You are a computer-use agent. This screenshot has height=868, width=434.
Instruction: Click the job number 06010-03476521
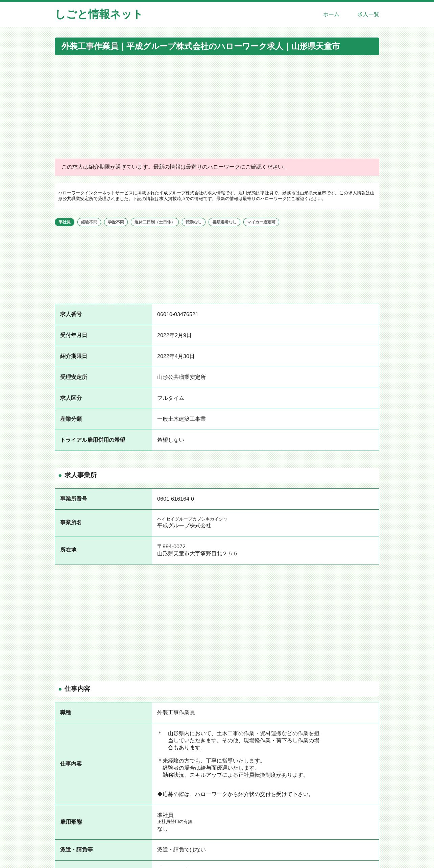coord(178,314)
